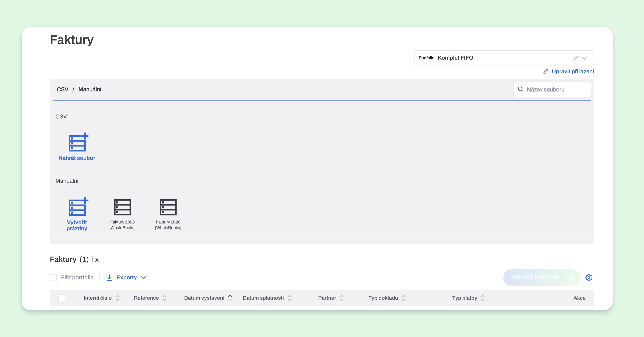Open table settings gear icon

tap(589, 277)
